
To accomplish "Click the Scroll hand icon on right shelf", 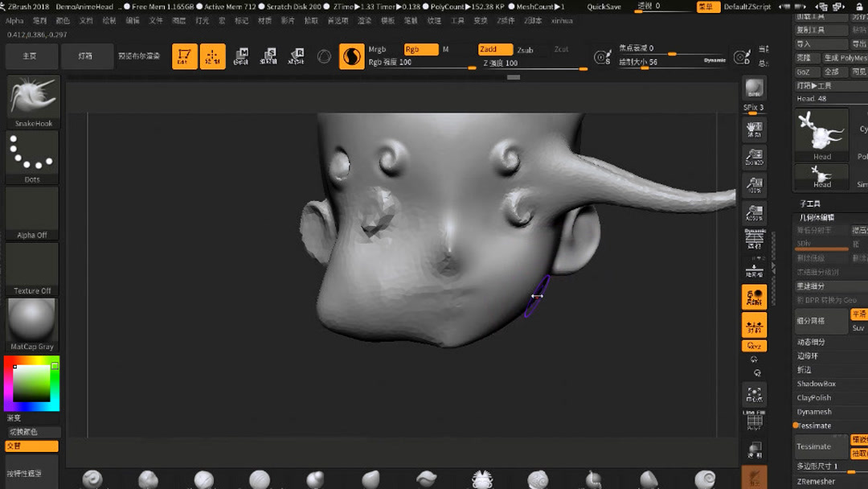I will pos(754,129).
